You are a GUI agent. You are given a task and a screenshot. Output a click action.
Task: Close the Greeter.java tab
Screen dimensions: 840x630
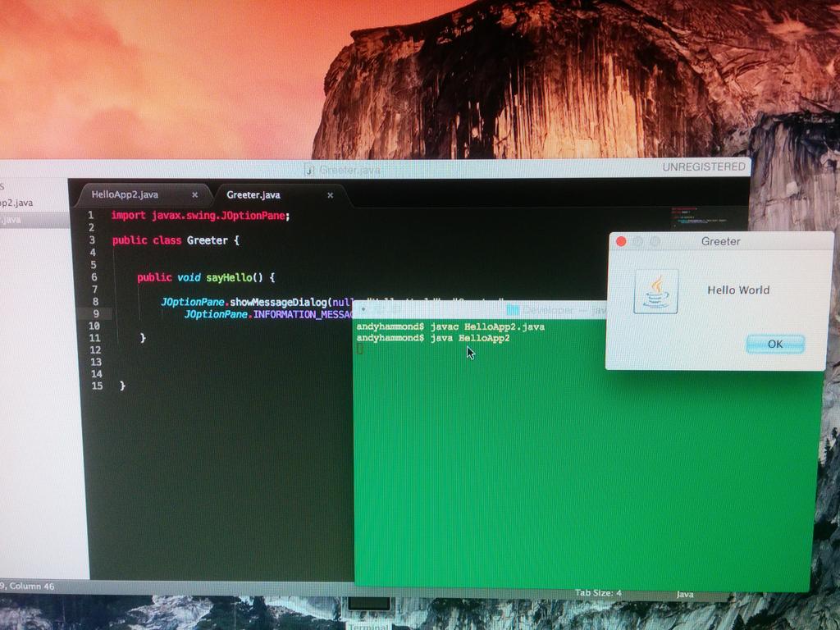[331, 195]
